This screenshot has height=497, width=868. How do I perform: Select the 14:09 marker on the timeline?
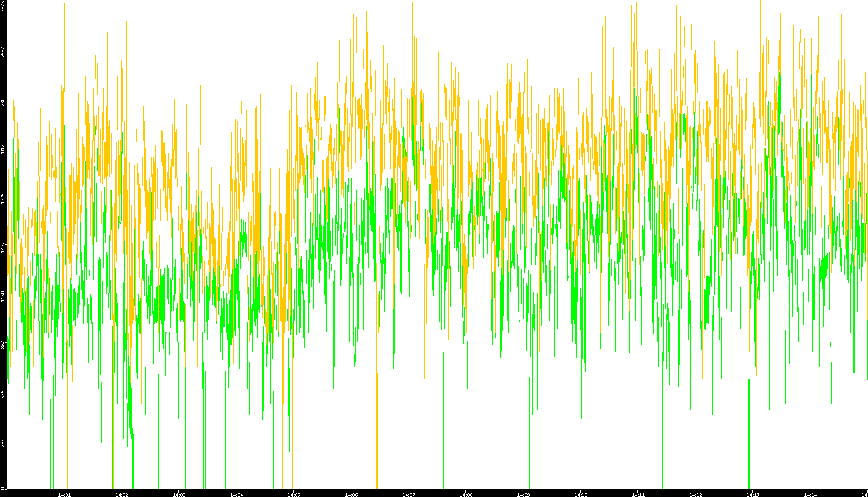click(523, 495)
